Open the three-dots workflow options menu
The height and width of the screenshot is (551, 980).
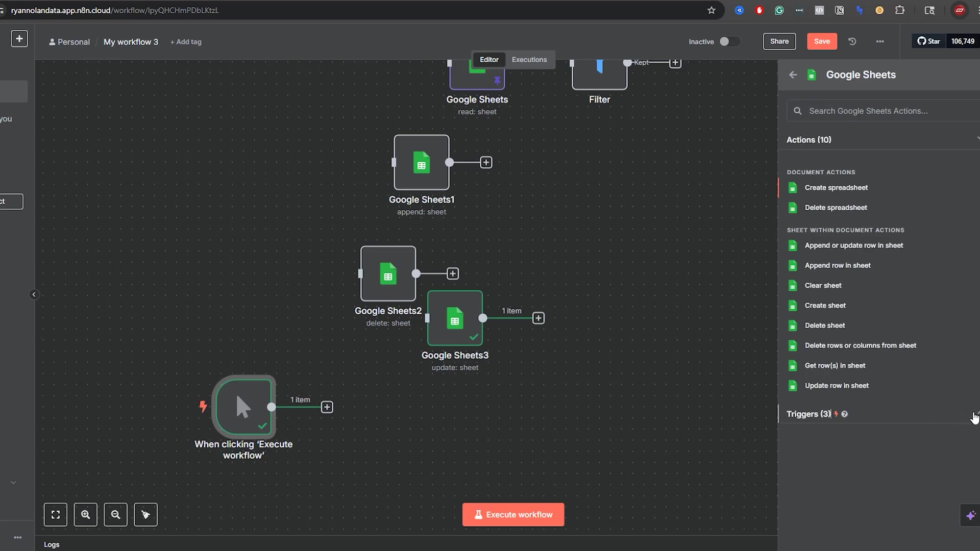tap(880, 41)
